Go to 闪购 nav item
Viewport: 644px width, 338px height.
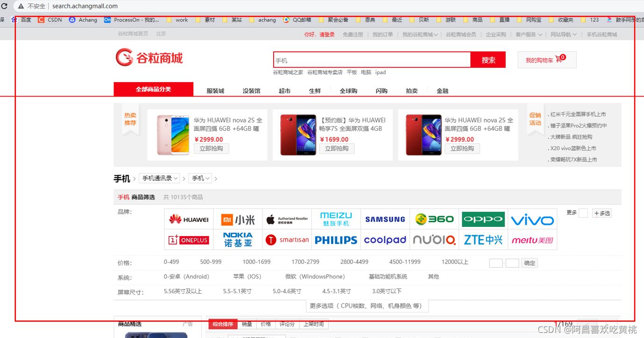pyautogui.click(x=382, y=91)
